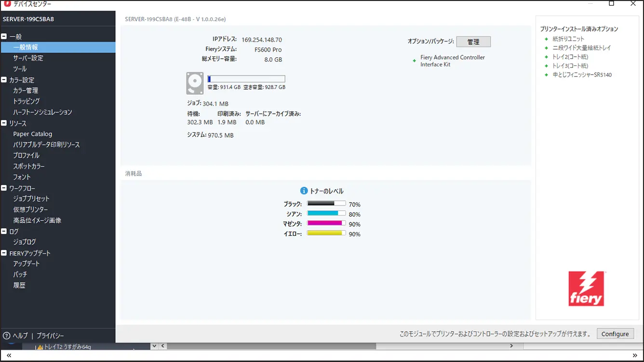The height and width of the screenshot is (362, 644).
Task: Open ジョブログ under the log section
Action: 25,242
